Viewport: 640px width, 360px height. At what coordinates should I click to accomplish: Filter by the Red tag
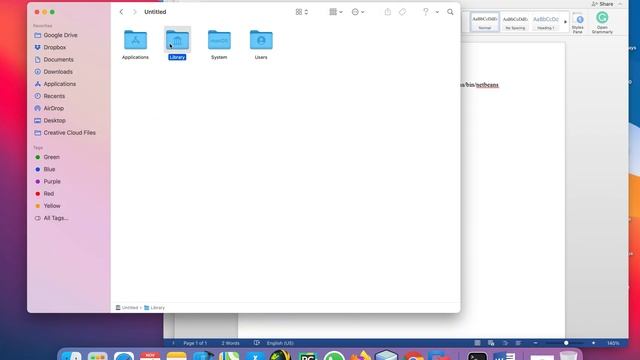coord(49,194)
